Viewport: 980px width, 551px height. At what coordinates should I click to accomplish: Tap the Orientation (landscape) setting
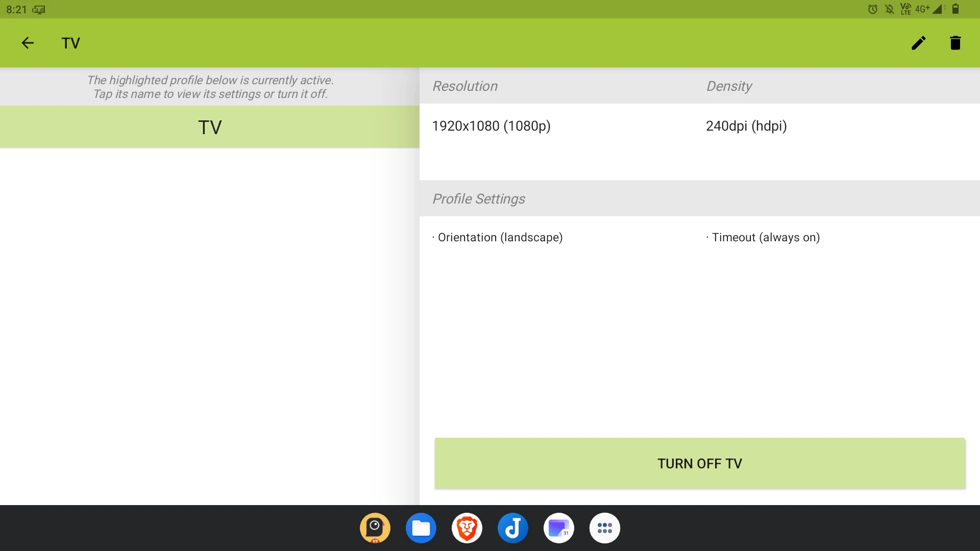(x=499, y=237)
